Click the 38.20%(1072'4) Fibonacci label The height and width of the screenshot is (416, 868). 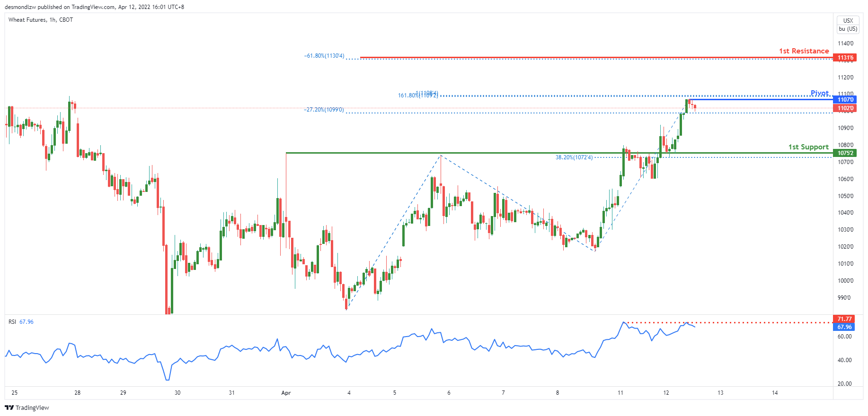click(x=574, y=157)
